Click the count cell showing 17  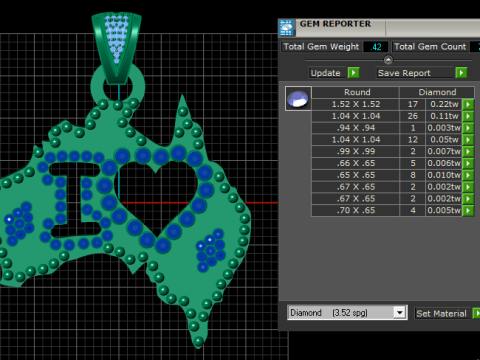pos(413,104)
